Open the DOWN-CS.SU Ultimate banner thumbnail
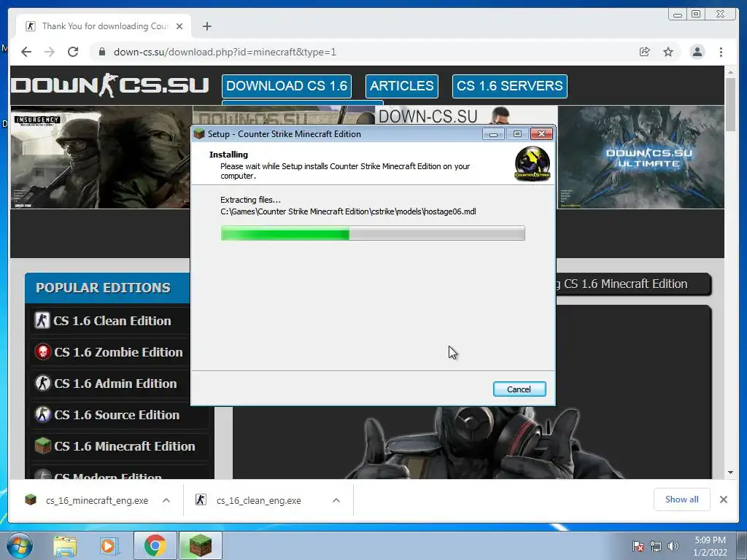Screen dimensions: 747x560 (x=640, y=157)
